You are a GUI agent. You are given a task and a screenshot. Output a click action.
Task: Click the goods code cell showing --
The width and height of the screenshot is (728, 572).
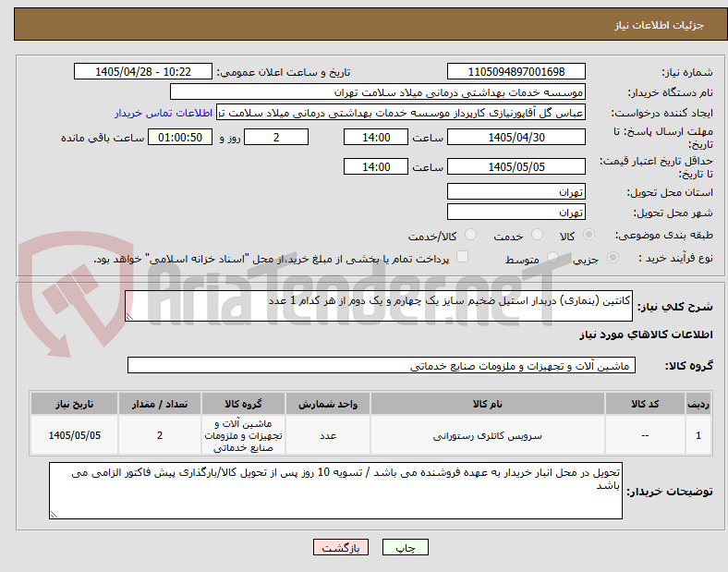coord(645,435)
